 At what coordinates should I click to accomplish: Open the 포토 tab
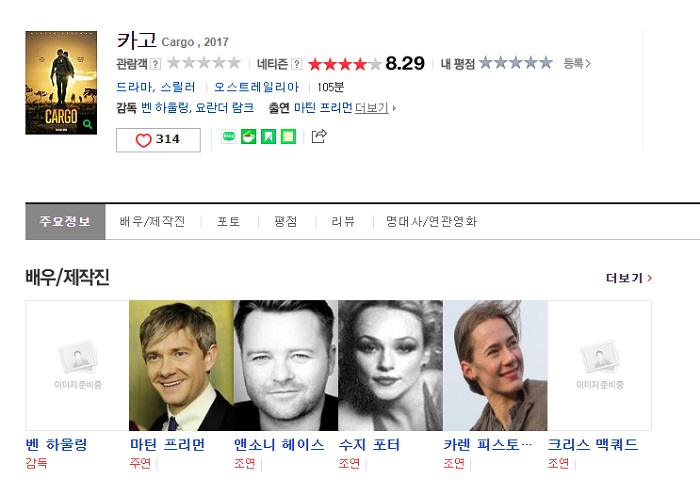(228, 221)
